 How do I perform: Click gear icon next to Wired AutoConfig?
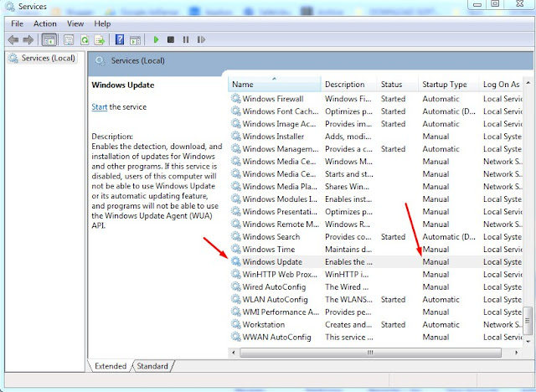pyautogui.click(x=236, y=286)
